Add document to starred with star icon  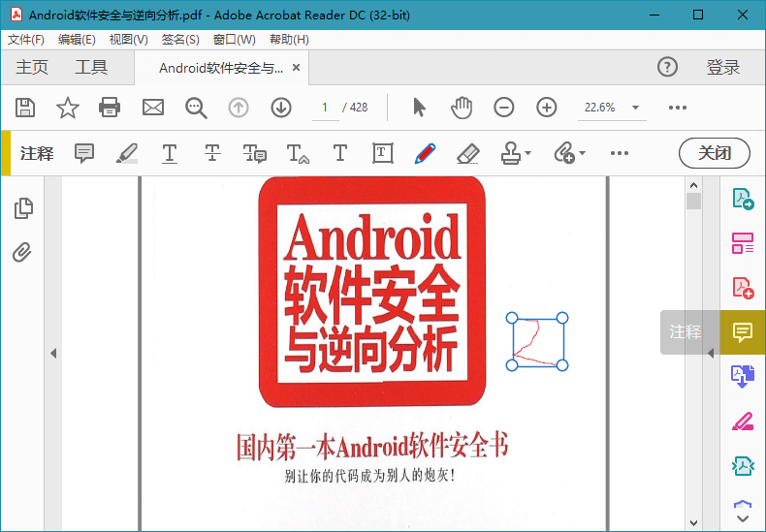coord(68,108)
